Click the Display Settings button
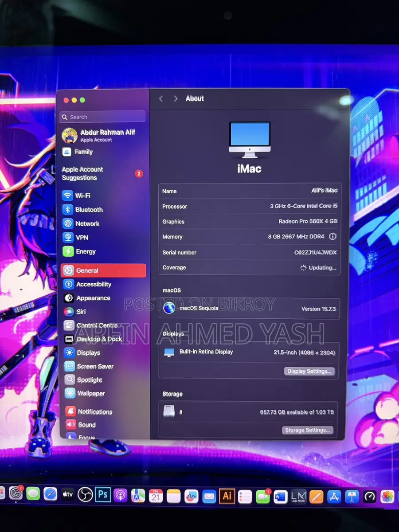 (309, 371)
